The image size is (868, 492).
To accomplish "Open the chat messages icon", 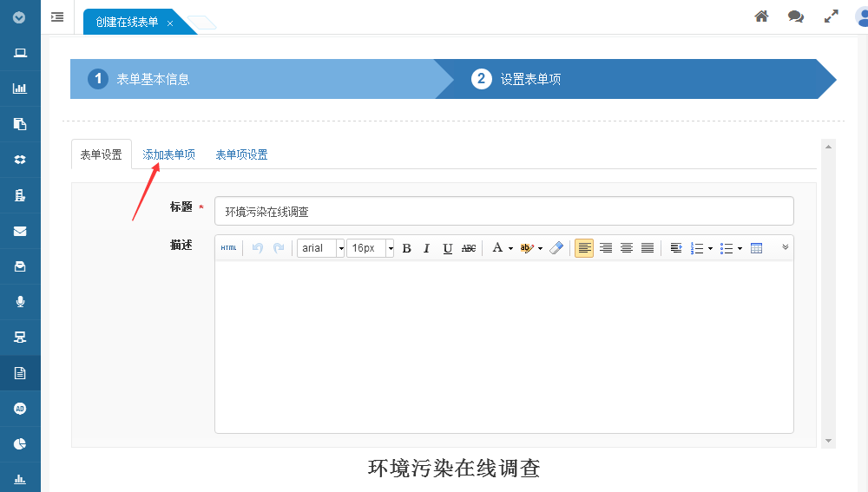I will (x=795, y=16).
